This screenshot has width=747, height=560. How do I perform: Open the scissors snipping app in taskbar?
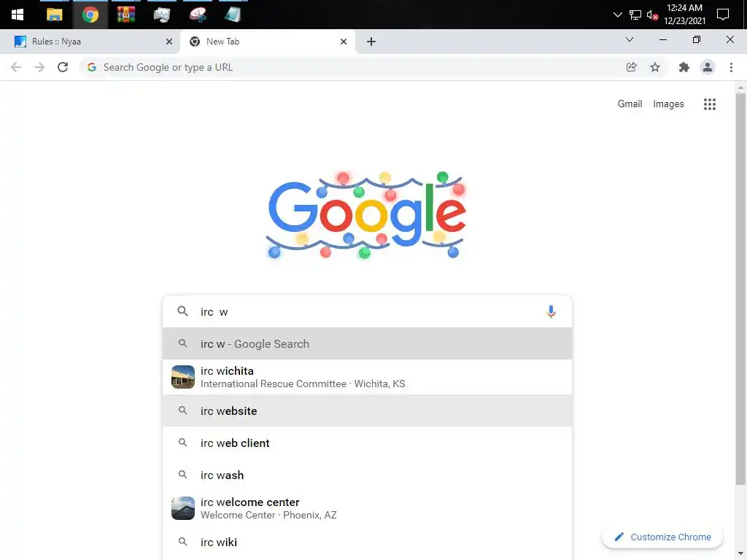point(197,15)
